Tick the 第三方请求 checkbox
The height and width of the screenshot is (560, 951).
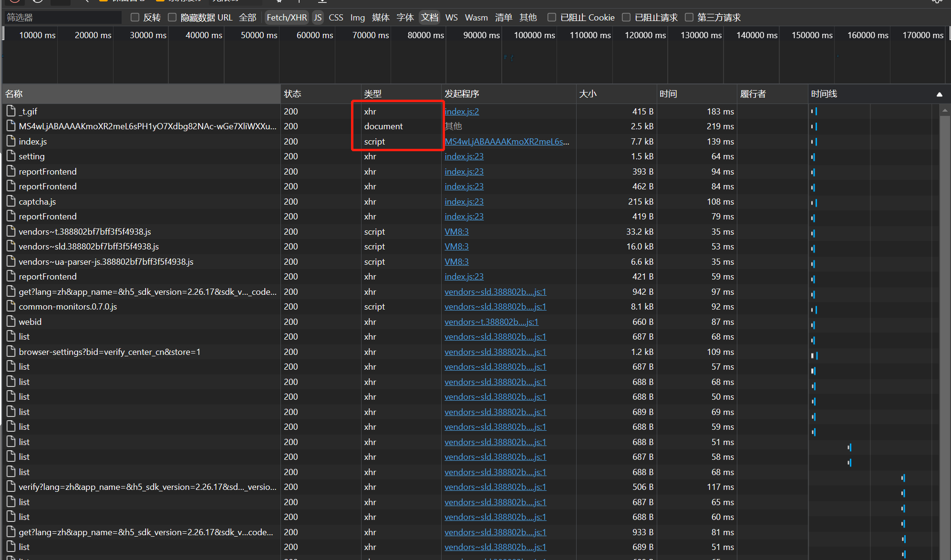(x=689, y=18)
